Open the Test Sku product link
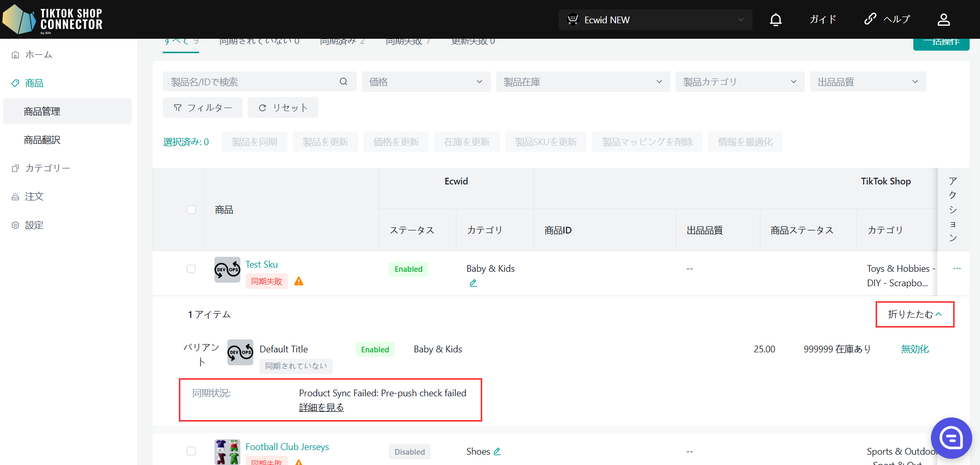 (262, 265)
